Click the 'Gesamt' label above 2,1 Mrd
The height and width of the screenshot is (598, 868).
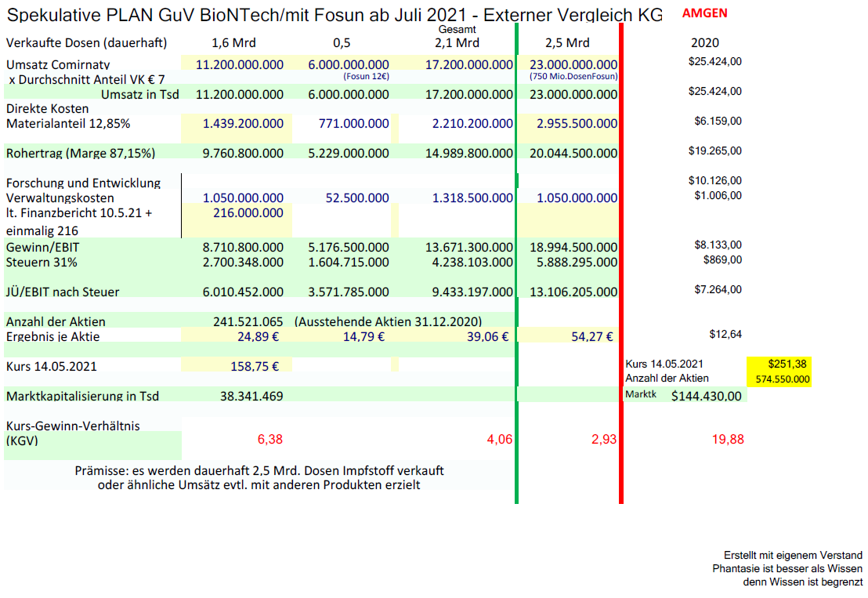pyautogui.click(x=457, y=29)
